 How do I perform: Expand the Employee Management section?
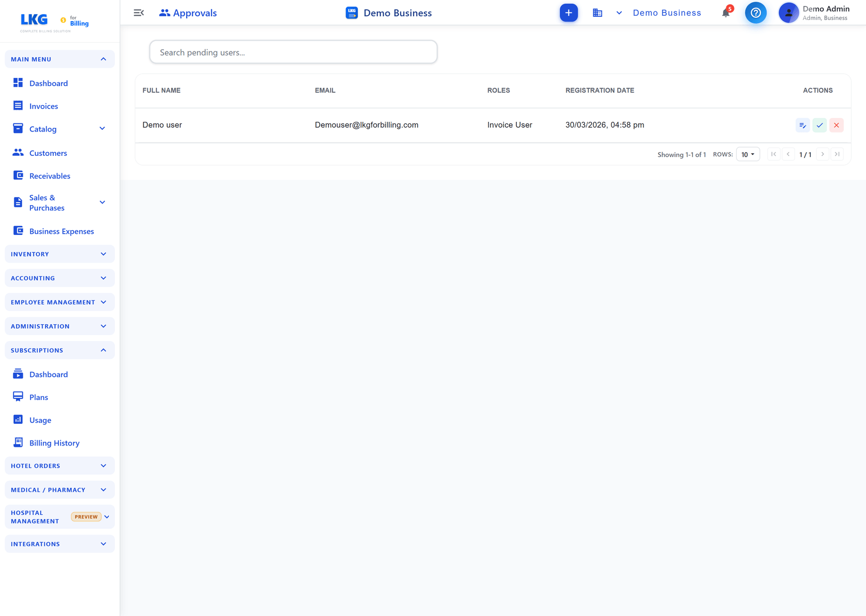click(60, 302)
